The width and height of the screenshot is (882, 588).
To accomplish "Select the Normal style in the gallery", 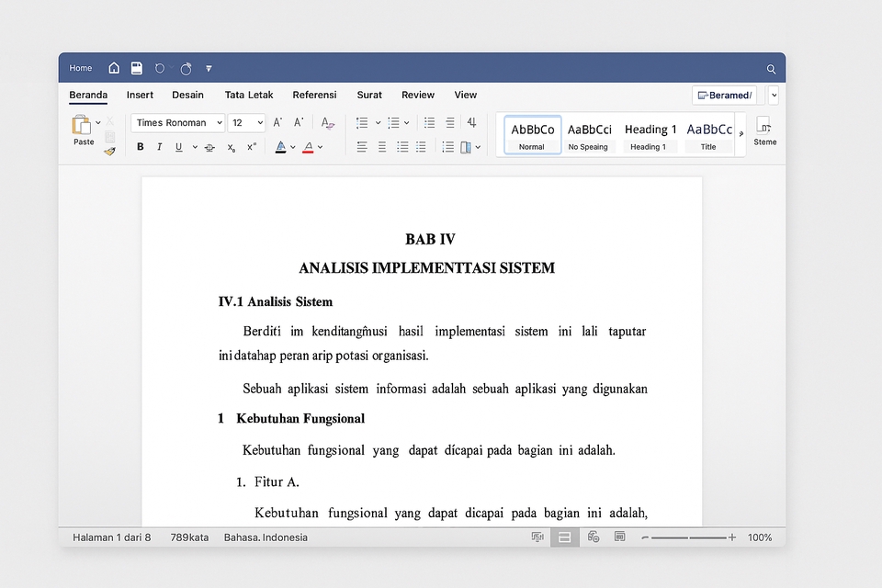I will [532, 134].
